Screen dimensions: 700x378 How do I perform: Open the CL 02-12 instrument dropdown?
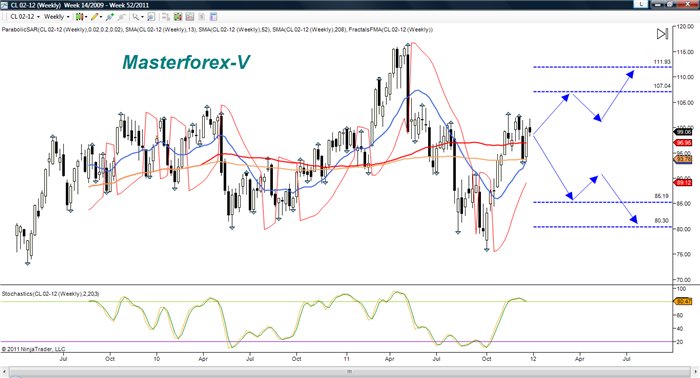[24, 17]
